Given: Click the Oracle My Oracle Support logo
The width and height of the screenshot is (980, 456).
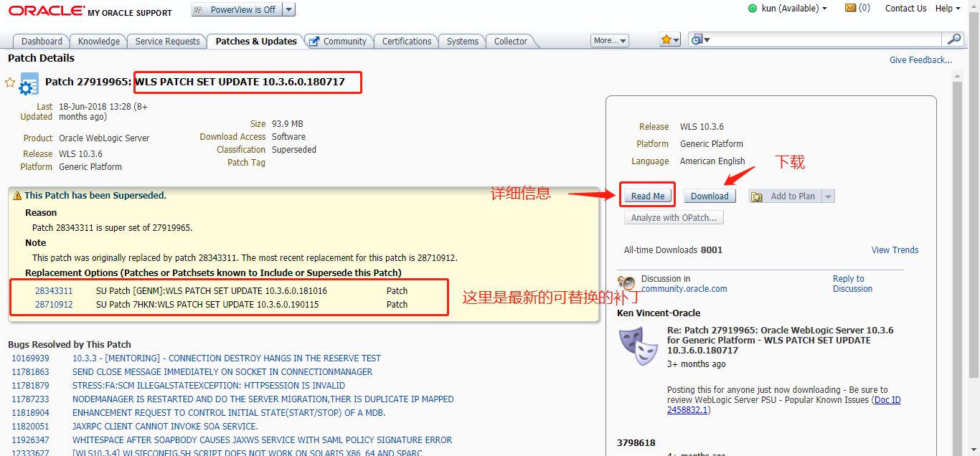Looking at the screenshot, I should click(90, 11).
